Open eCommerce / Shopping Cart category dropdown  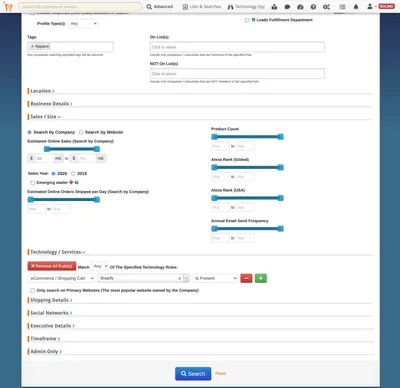coord(61,278)
